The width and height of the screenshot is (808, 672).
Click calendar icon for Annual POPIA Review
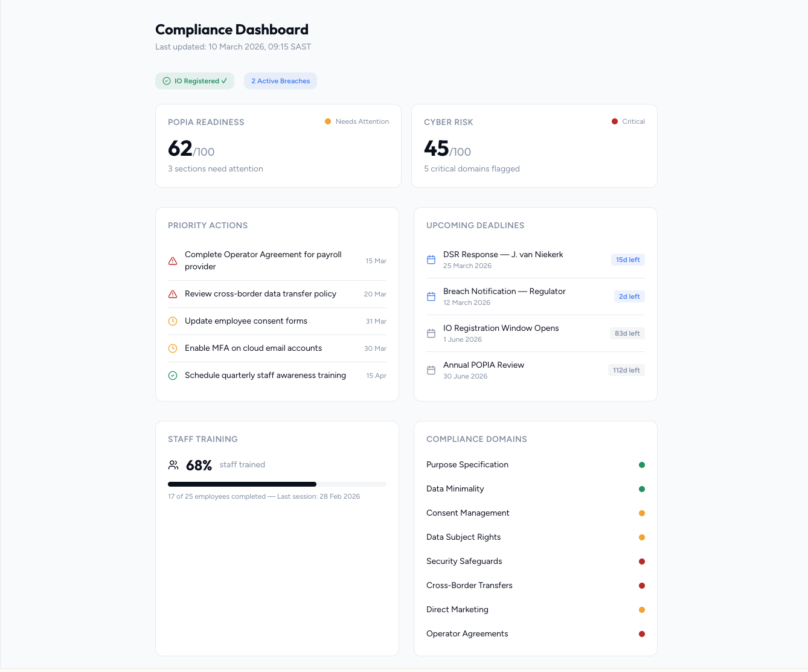pyautogui.click(x=431, y=370)
